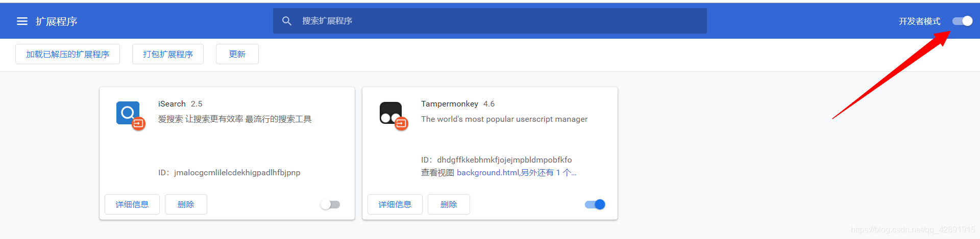The height and width of the screenshot is (239, 980).
Task: Open 详细信息 for Tampermonkey
Action: [x=395, y=204]
